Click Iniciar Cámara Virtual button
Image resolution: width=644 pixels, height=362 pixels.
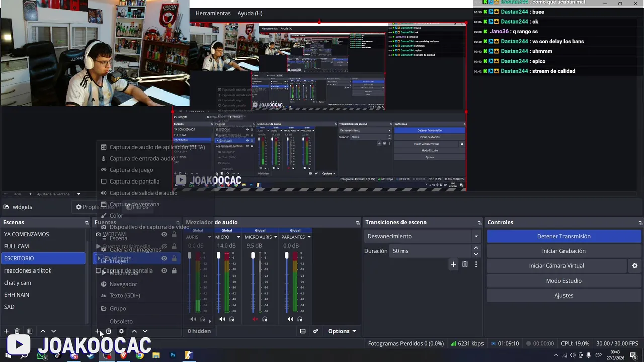click(x=556, y=266)
